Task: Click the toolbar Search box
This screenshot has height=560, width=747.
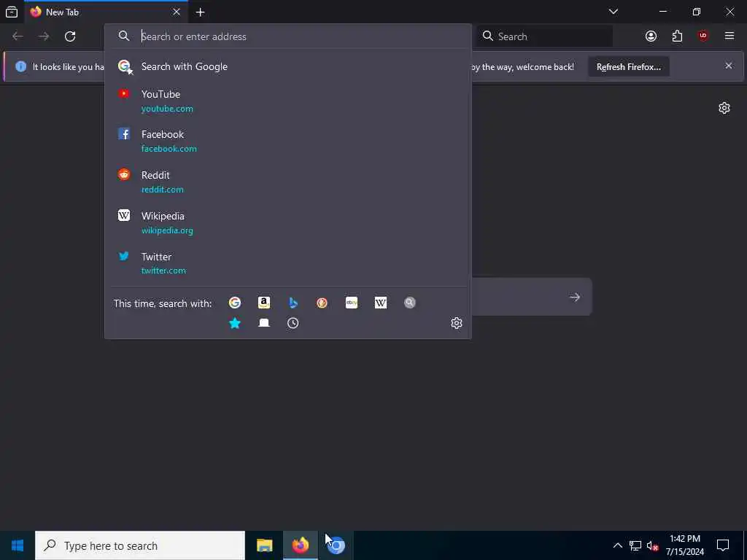Action: [x=544, y=36]
